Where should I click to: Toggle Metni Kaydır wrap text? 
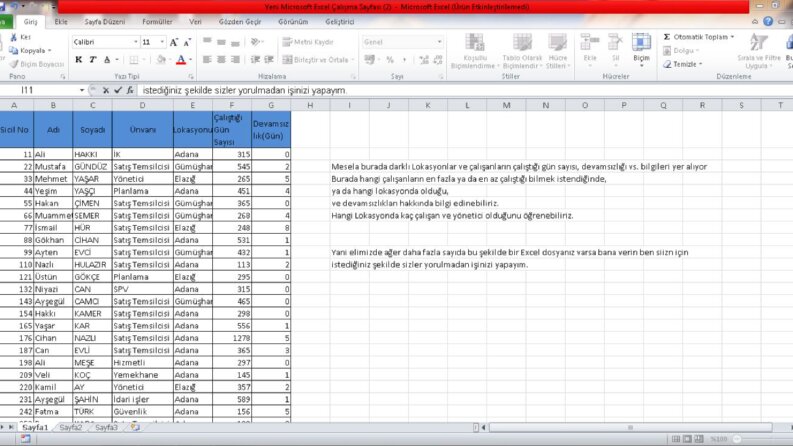308,42
